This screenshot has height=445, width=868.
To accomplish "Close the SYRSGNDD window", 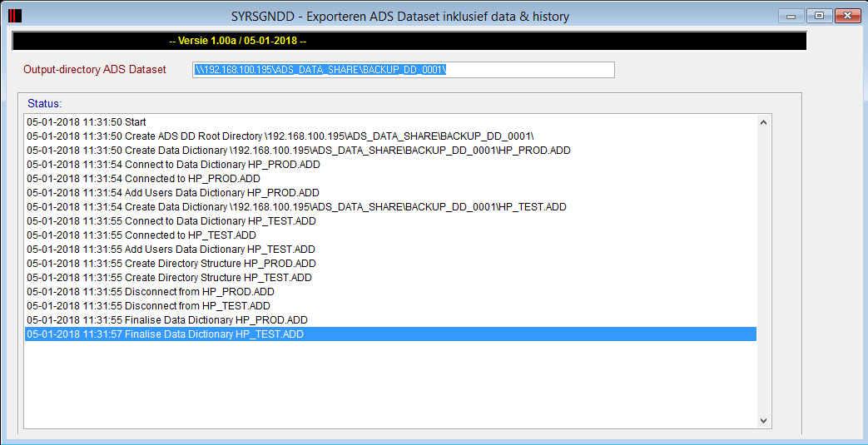I will (847, 16).
